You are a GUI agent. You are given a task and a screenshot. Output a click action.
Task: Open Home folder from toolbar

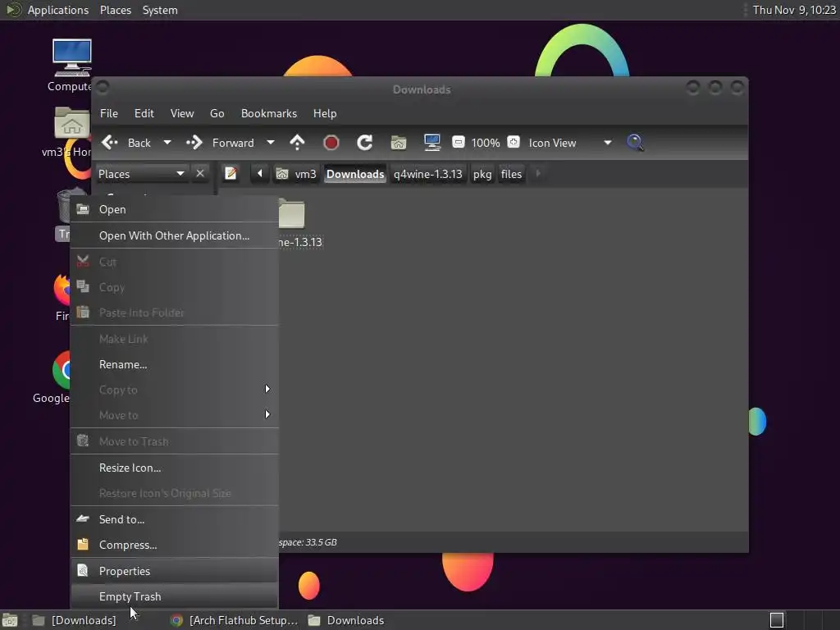click(399, 143)
